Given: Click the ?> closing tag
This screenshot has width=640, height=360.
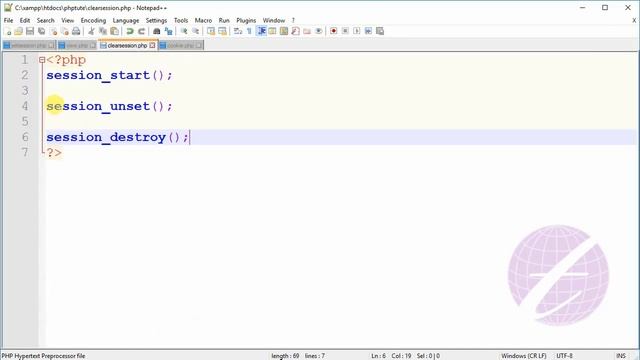Looking at the screenshot, I should click(x=54, y=153).
